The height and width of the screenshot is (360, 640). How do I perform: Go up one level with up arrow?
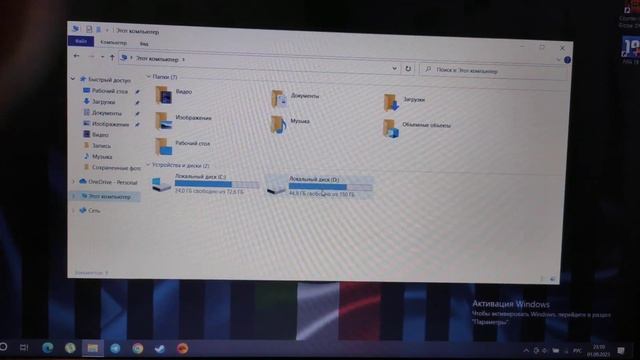112,58
